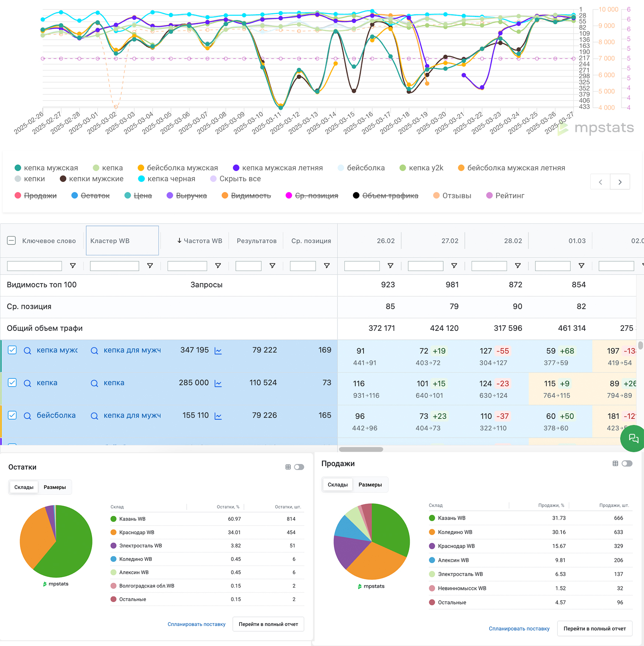Toggle the Продажи panel switch
Screen dimensions: 644x646
[x=627, y=463]
